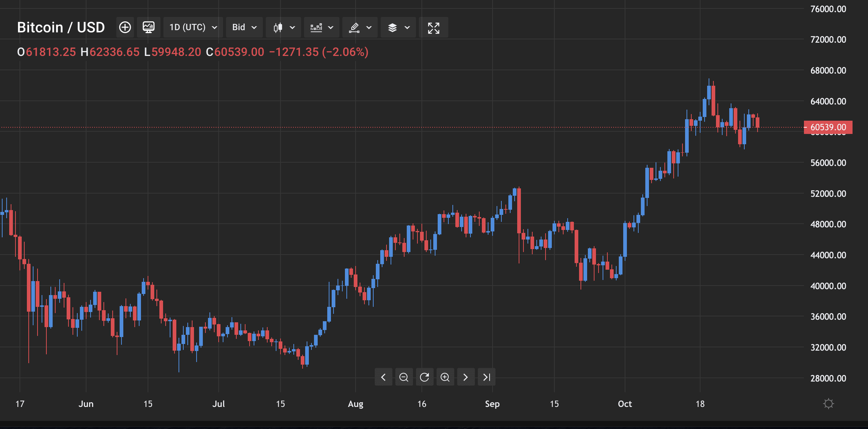
Task: Click the Aug label on the time axis
Action: tap(356, 404)
